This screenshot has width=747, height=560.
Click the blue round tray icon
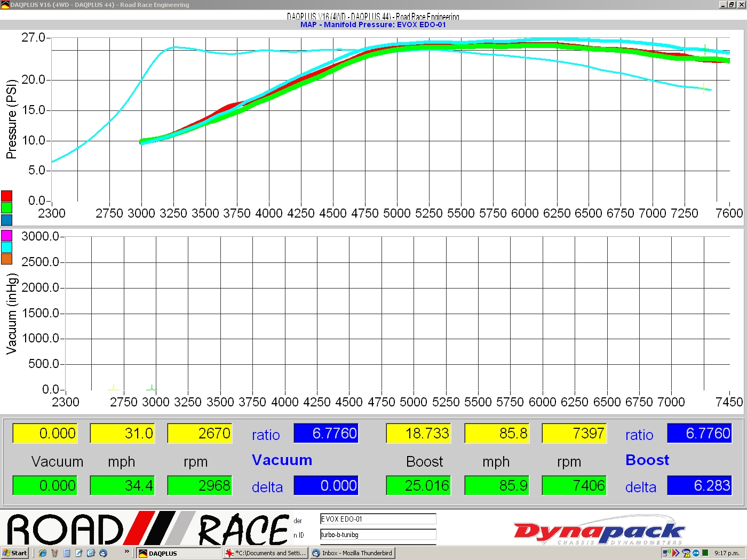coord(696,553)
